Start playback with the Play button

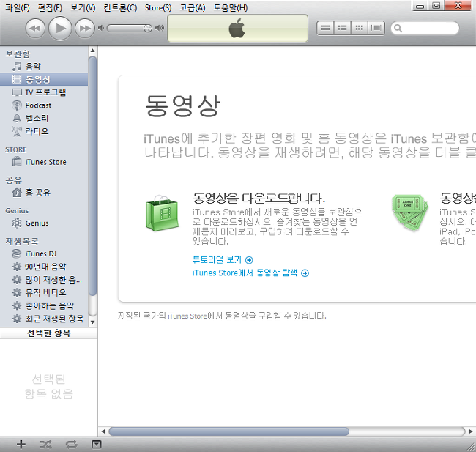[x=60, y=29]
